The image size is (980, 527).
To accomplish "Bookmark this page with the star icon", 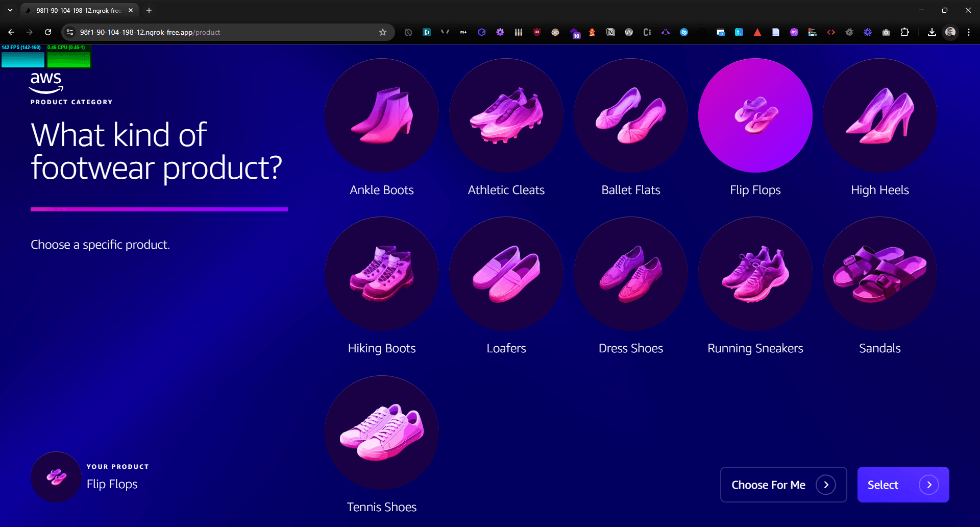I will coord(383,32).
